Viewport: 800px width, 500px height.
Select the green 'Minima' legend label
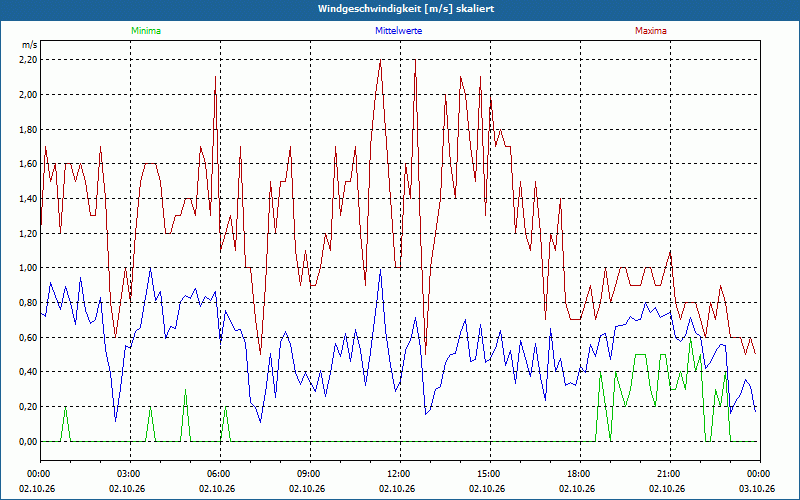146,31
